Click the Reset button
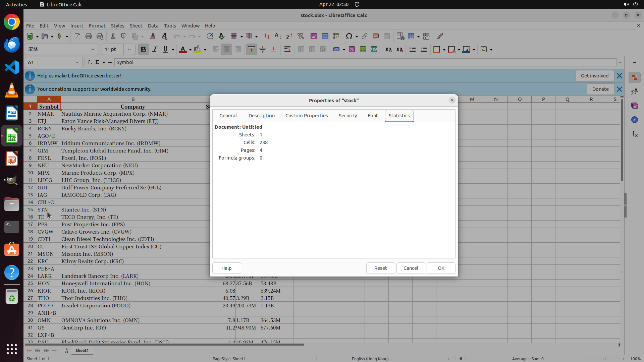644x362 pixels. click(380, 268)
